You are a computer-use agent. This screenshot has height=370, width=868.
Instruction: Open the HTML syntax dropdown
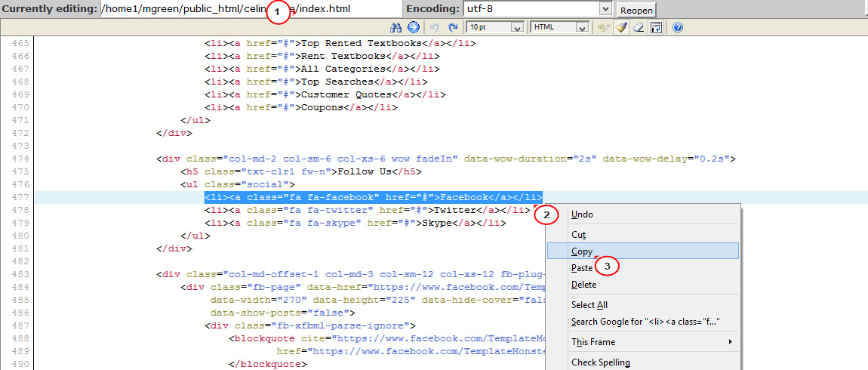[559, 27]
